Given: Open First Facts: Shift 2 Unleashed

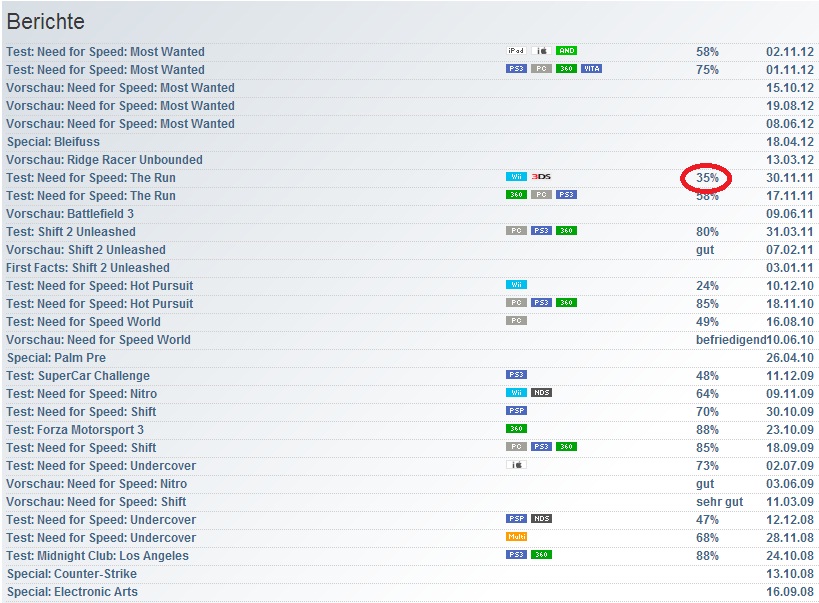Looking at the screenshot, I should click(x=88, y=268).
